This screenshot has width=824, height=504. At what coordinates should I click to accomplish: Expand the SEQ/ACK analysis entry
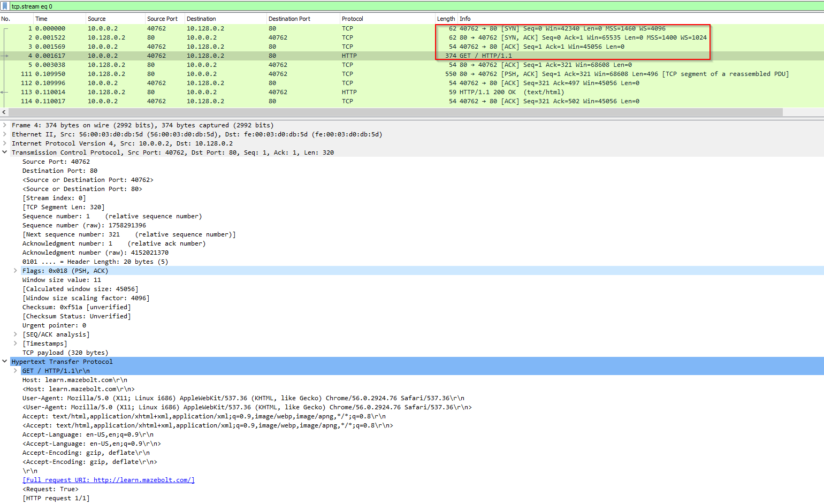(x=15, y=334)
